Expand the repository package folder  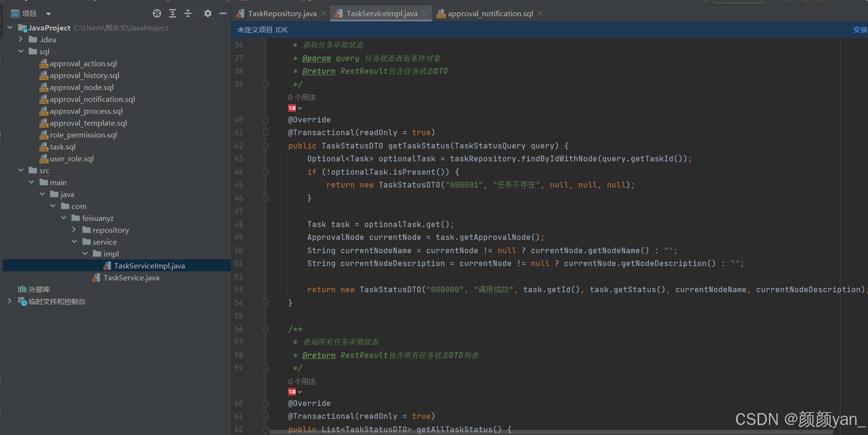74,230
